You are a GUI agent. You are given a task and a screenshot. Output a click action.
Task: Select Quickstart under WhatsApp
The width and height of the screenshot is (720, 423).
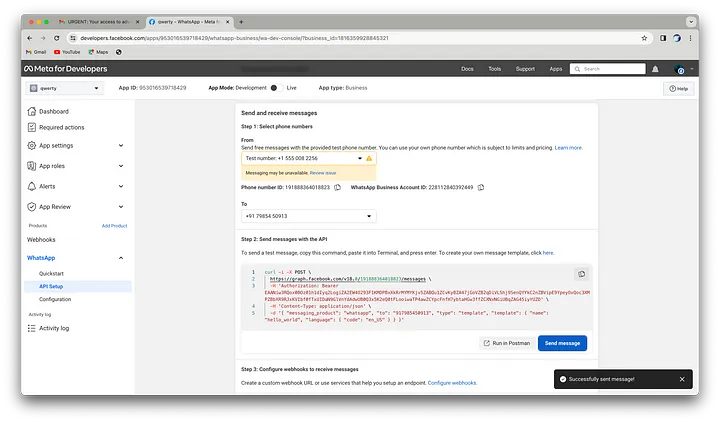pyautogui.click(x=51, y=274)
